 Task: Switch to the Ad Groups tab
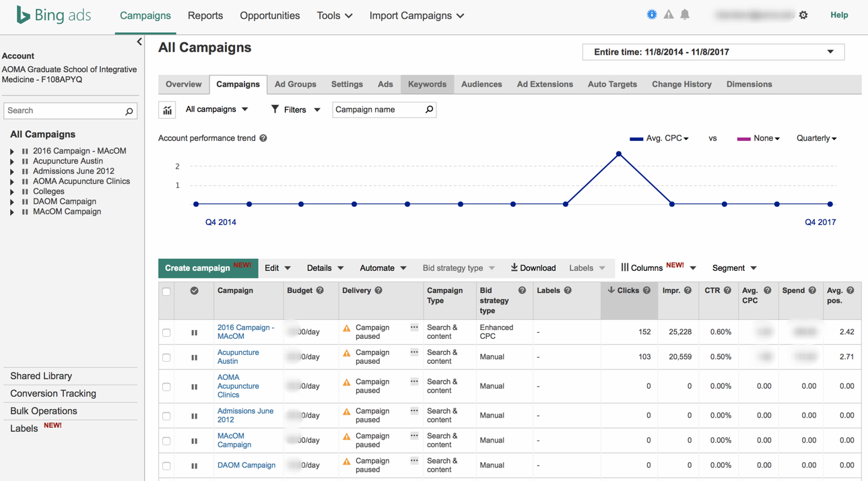(x=296, y=84)
